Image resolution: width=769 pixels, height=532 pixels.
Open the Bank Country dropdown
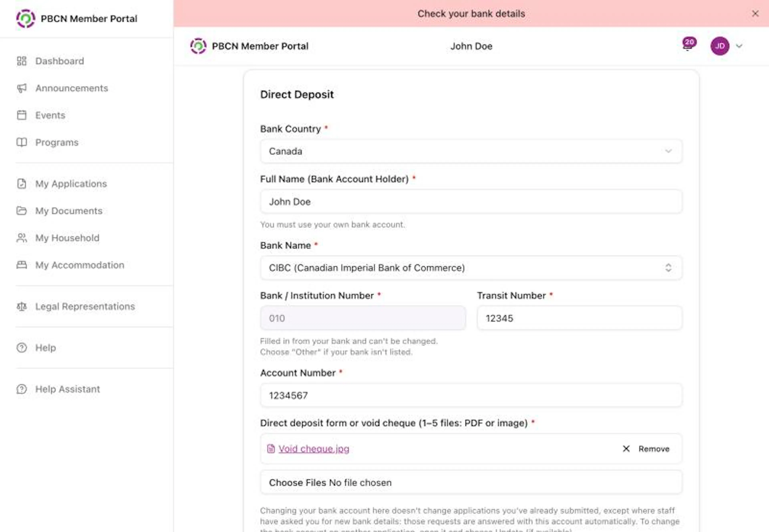[x=471, y=151]
